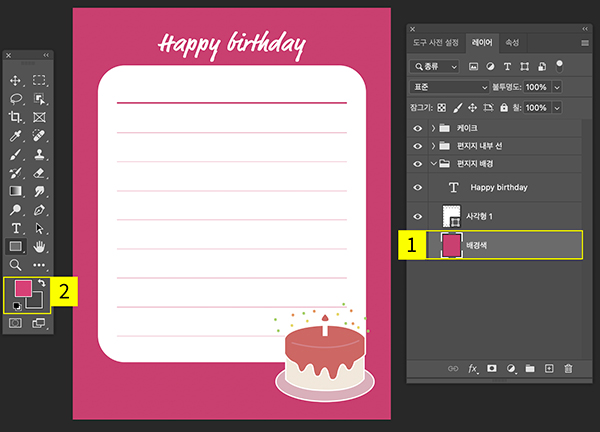Add a layer style with fx
Image resolution: width=600 pixels, height=432 pixels.
(473, 368)
